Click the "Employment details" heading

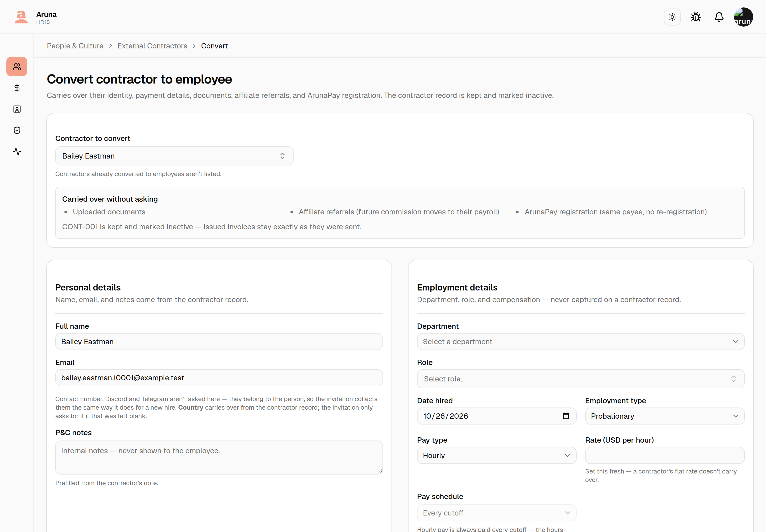click(x=457, y=287)
